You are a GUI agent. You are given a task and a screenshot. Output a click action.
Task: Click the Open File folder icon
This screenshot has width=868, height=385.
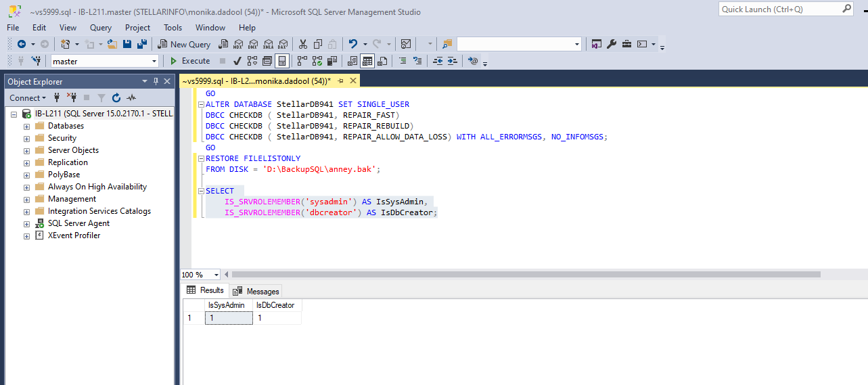[112, 44]
